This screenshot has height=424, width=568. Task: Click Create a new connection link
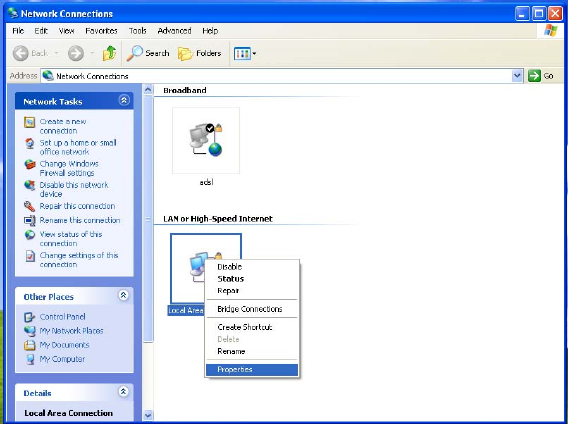point(63,126)
